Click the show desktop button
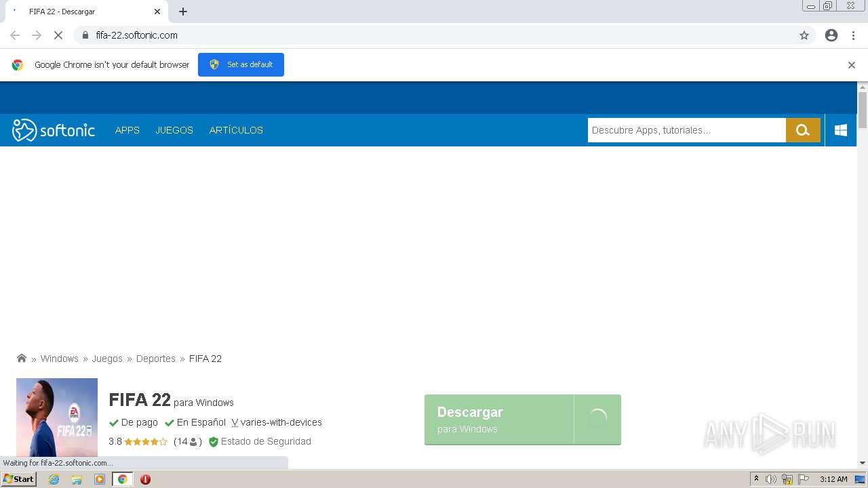Viewport: 868px width, 488px height. 860,479
